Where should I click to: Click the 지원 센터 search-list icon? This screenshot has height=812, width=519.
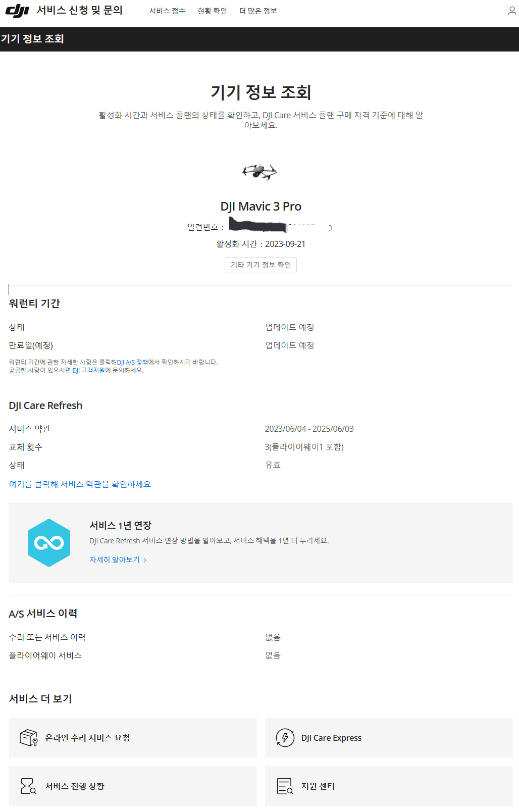pos(285,786)
